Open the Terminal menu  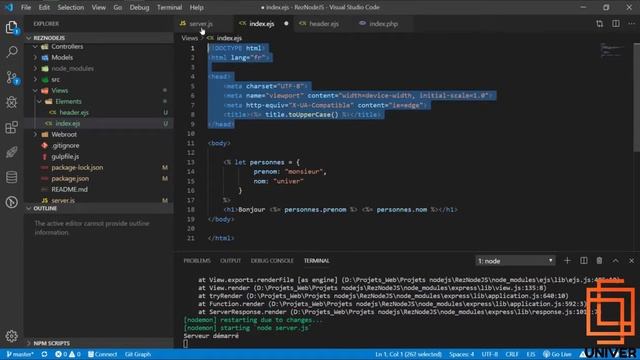(169, 7)
